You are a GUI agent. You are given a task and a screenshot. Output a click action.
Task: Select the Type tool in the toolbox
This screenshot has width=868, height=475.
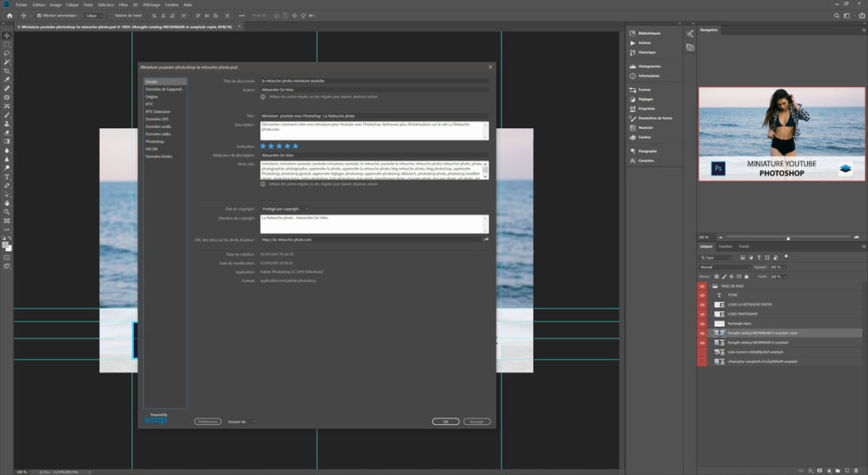7,176
